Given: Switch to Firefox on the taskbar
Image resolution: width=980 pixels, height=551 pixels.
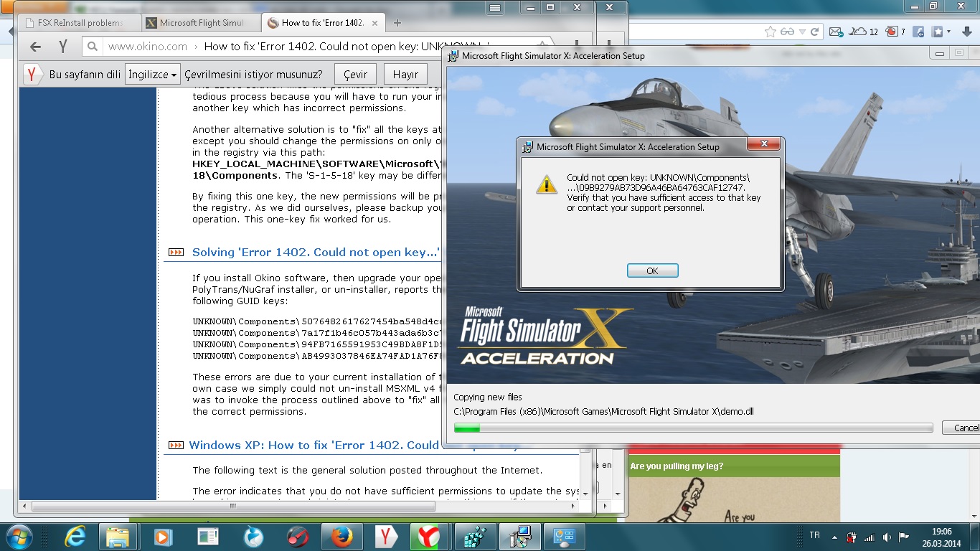Looking at the screenshot, I should (x=342, y=537).
